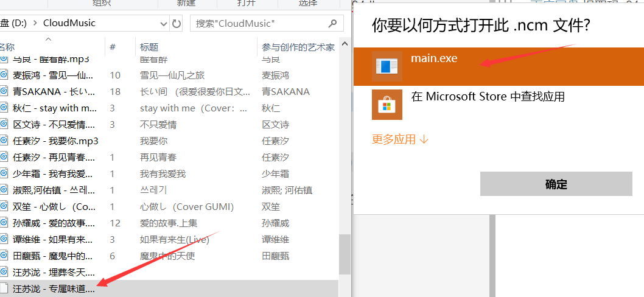Click the file list vertical scrollbar thumb
The height and width of the screenshot is (297, 644).
point(345,253)
